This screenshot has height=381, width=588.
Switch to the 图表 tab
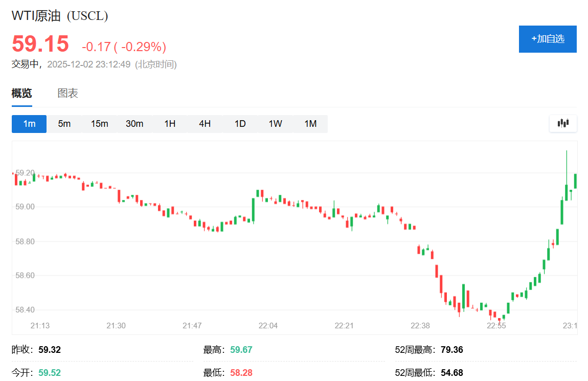coord(67,93)
